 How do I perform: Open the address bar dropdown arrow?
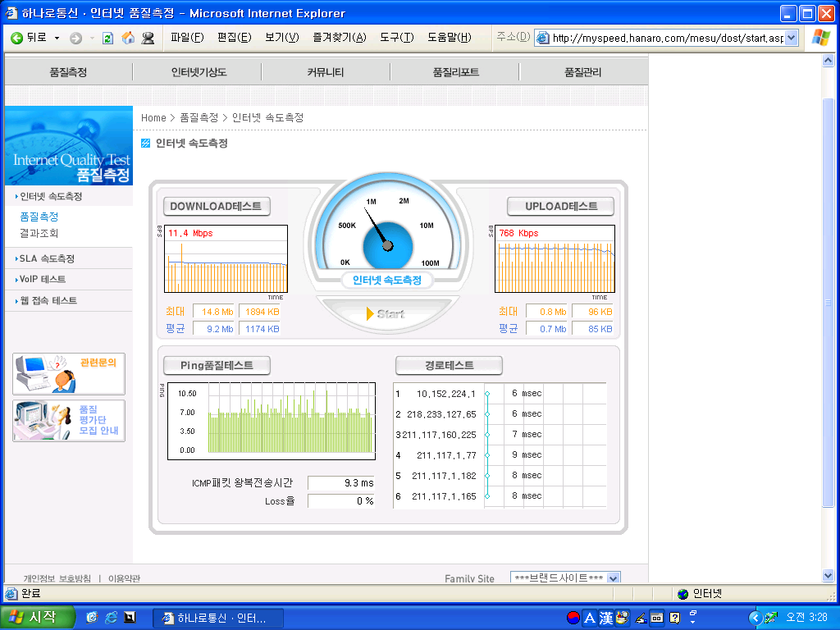point(792,38)
